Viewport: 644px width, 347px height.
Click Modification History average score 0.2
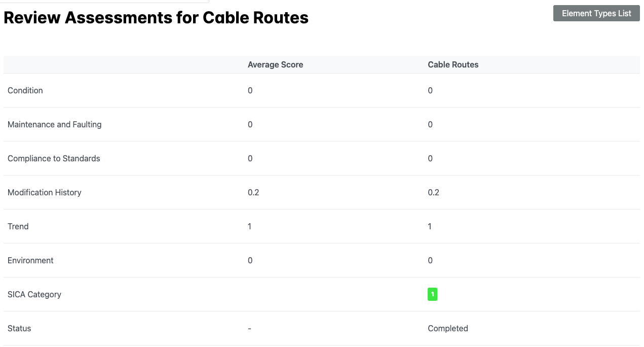click(x=253, y=192)
